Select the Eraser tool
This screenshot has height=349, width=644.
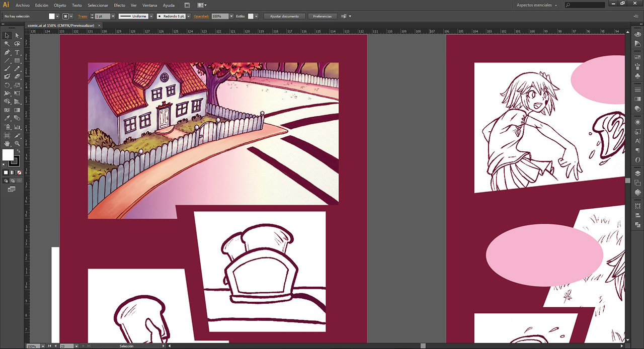point(17,77)
